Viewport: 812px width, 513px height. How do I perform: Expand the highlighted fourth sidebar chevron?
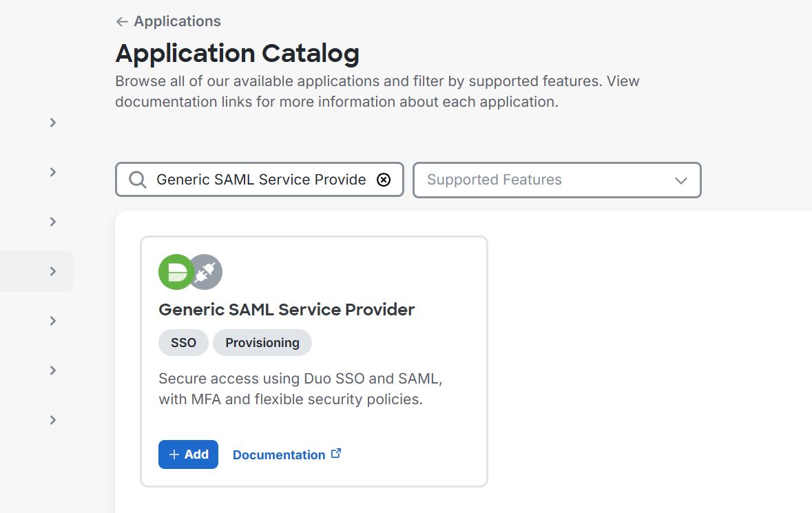(53, 271)
